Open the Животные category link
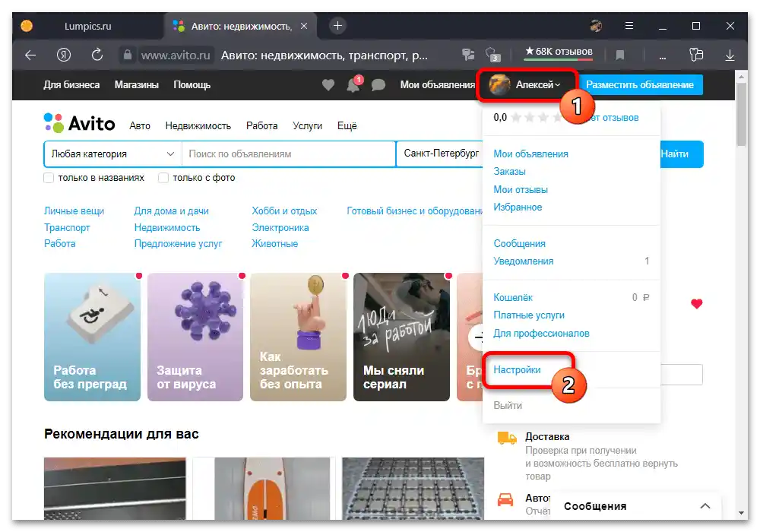This screenshot has height=532, width=760. (275, 244)
